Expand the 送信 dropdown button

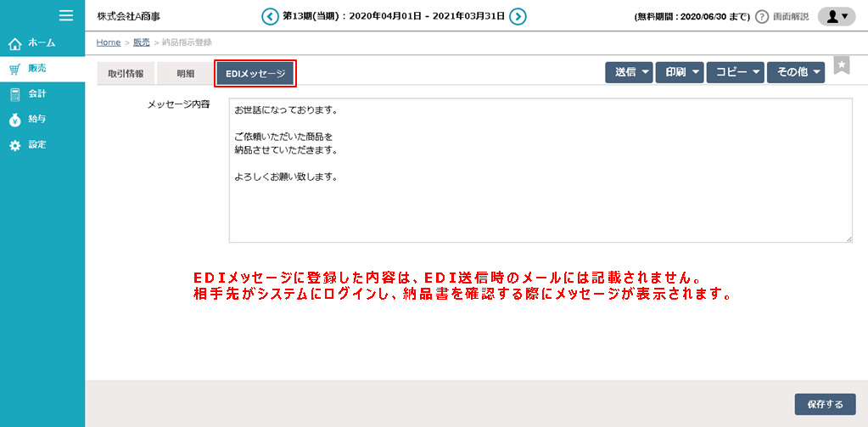pos(628,73)
